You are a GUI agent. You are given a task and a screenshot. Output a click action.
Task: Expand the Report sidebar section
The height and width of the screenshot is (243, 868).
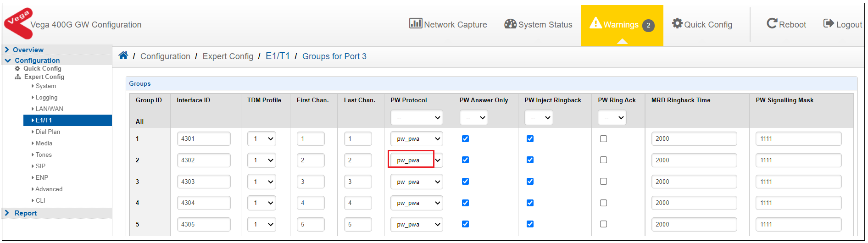coord(25,213)
